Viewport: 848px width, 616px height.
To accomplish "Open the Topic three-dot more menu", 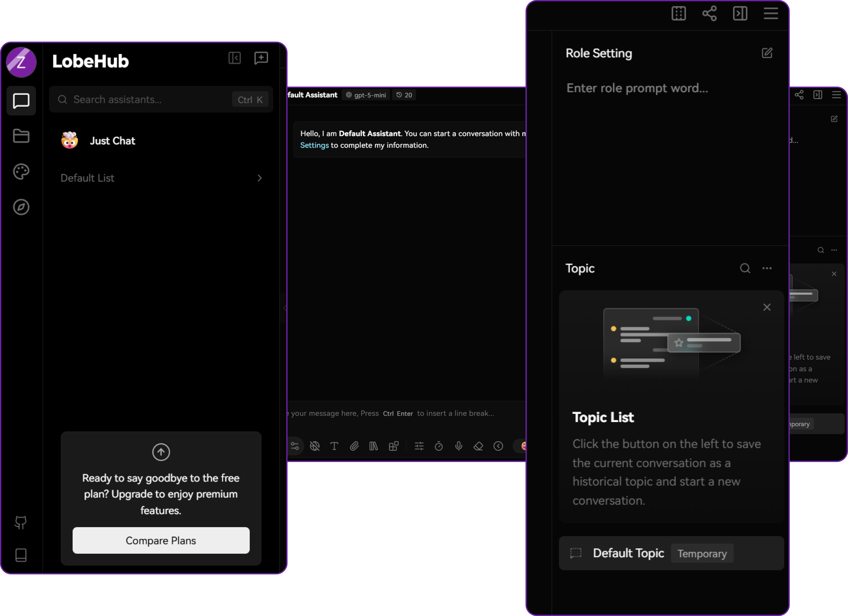I will tap(766, 268).
